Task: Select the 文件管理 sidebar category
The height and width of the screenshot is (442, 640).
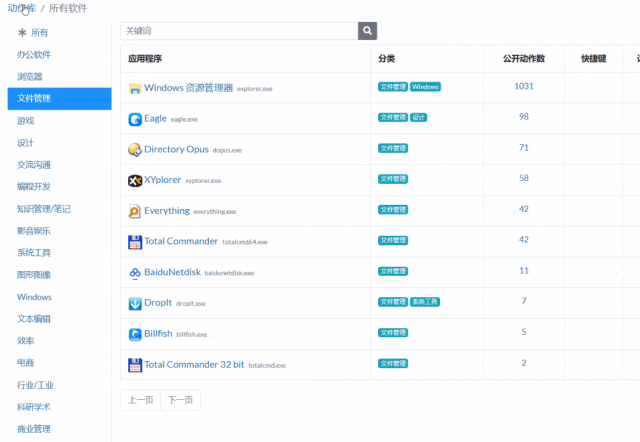Action: click(59, 98)
